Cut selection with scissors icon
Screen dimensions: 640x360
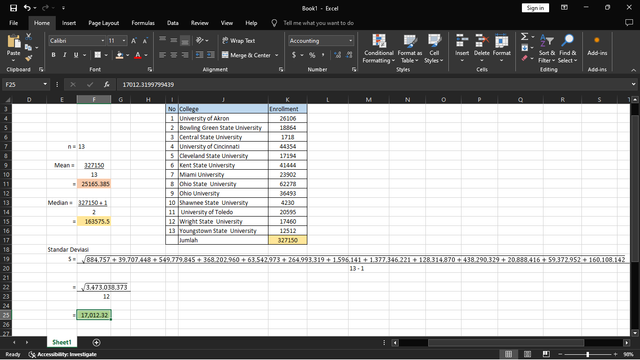pyautogui.click(x=29, y=37)
